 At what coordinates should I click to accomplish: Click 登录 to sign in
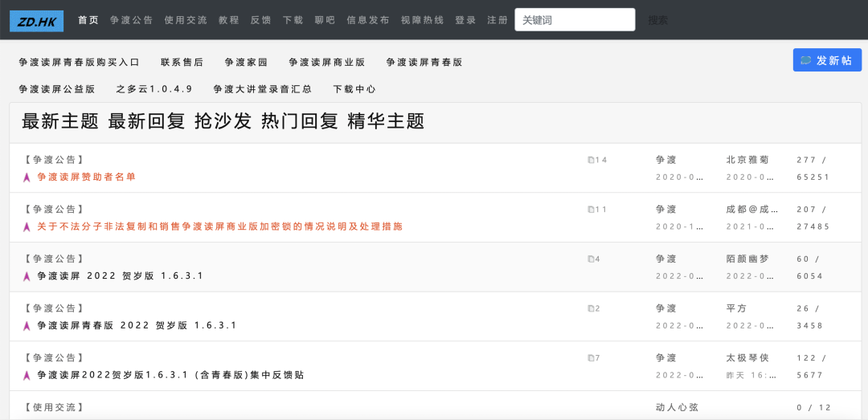(x=465, y=20)
